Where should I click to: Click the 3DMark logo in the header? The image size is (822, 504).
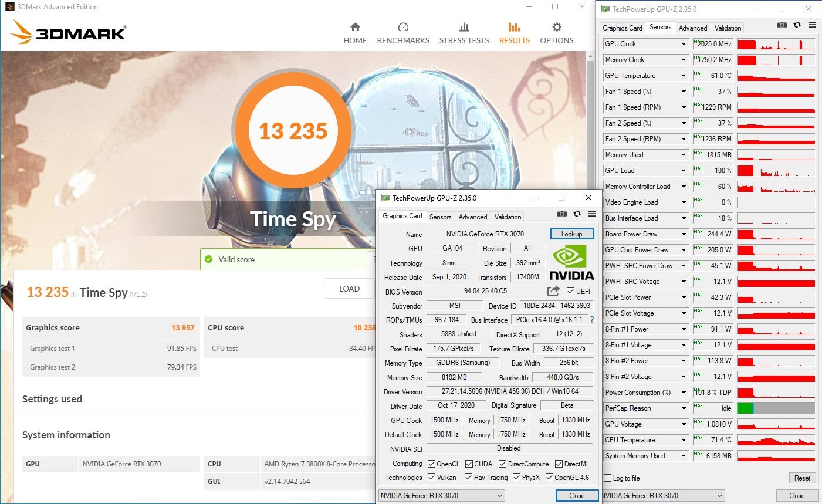click(69, 32)
